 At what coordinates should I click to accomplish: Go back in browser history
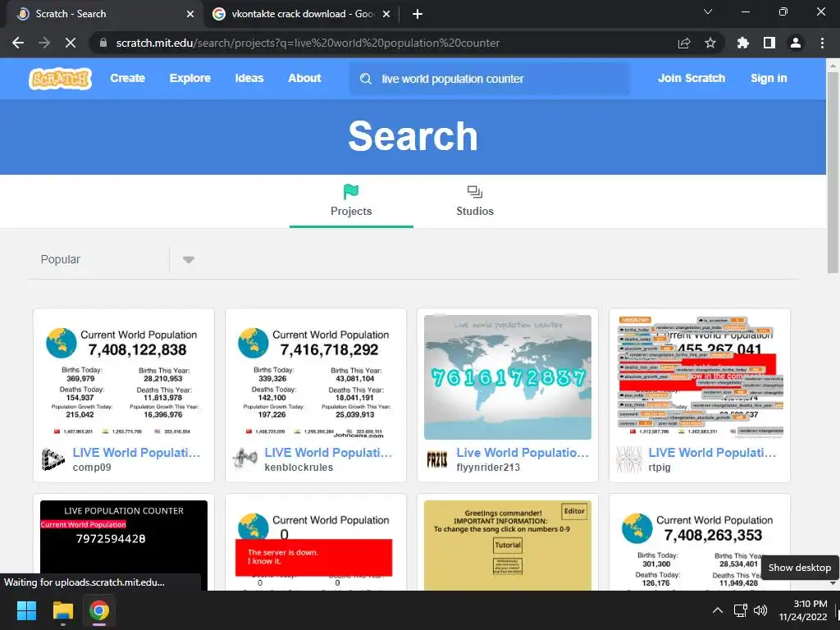coord(18,43)
